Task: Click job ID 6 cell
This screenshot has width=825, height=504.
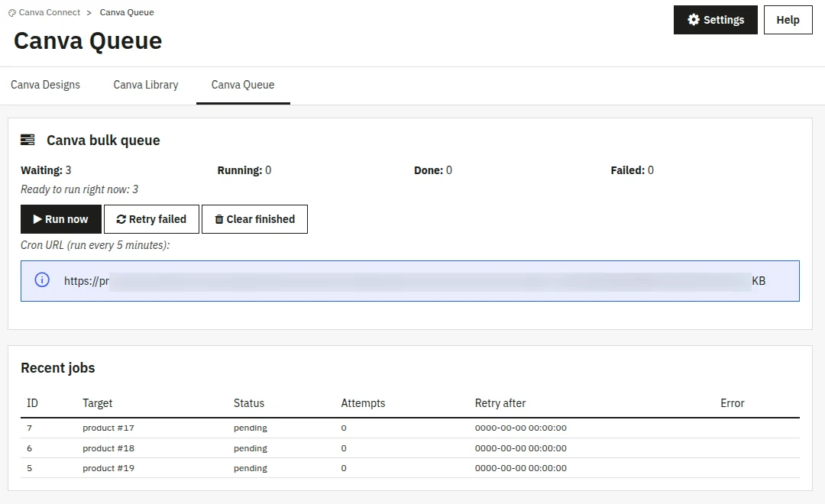Action: tap(30, 448)
